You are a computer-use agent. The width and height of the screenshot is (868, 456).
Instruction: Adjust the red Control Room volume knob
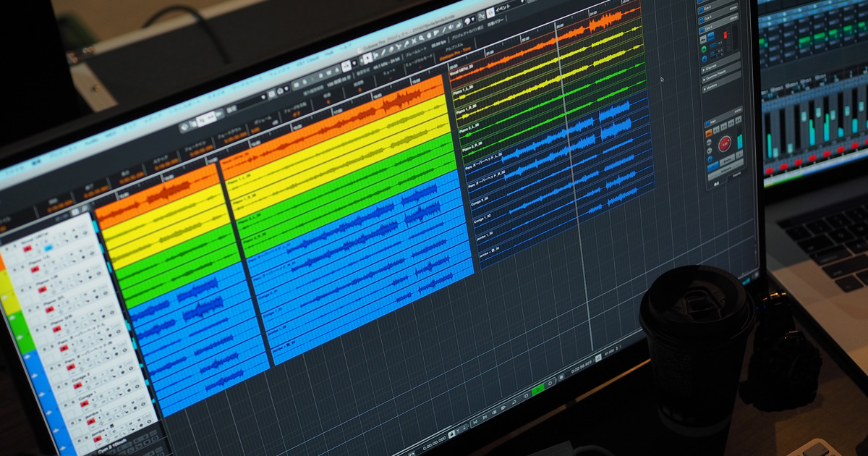click(x=724, y=143)
